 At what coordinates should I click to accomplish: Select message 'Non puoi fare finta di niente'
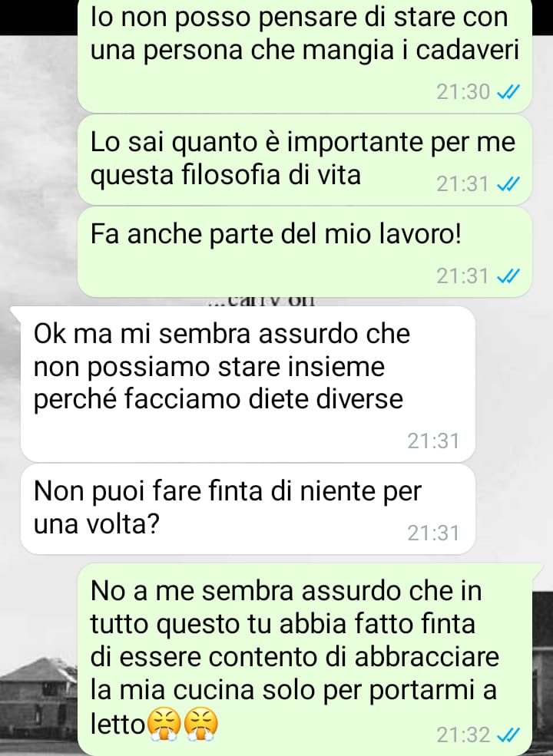(247, 509)
